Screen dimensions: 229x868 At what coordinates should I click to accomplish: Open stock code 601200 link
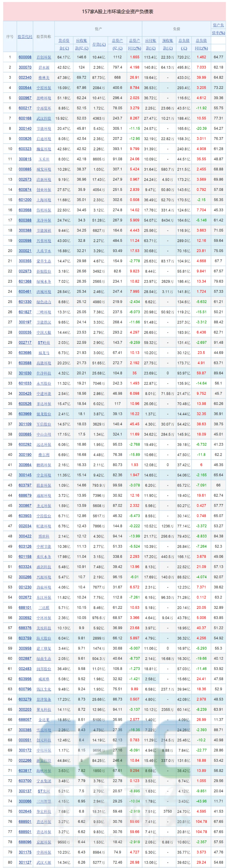click(x=25, y=200)
